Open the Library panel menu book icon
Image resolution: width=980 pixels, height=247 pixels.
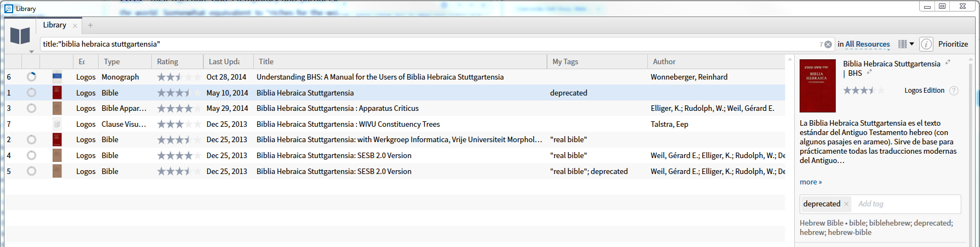tap(20, 36)
